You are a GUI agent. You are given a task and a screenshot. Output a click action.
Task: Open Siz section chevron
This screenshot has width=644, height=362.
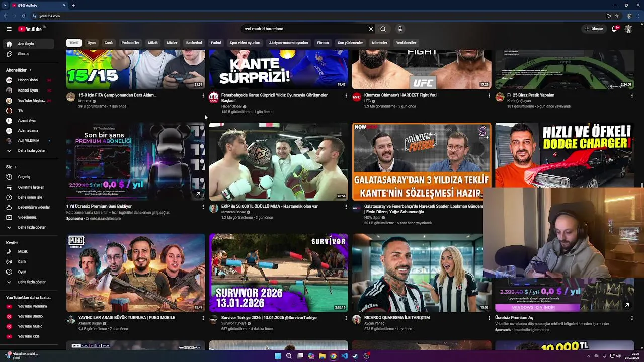click(15, 167)
